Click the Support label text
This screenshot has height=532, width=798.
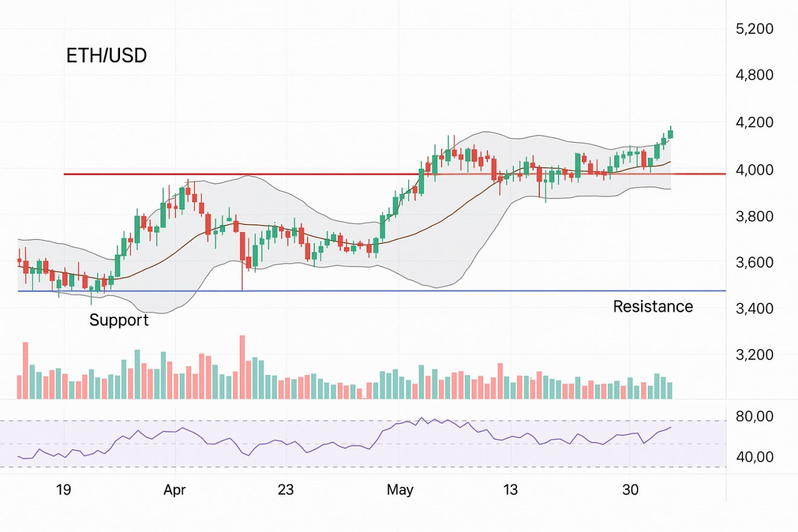(119, 320)
